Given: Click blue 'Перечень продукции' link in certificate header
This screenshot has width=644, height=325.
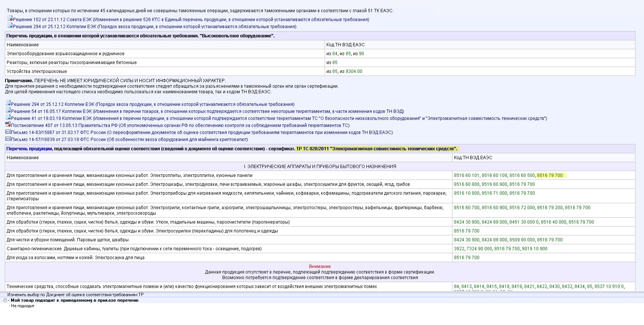Looking at the screenshot, I should tap(29, 149).
